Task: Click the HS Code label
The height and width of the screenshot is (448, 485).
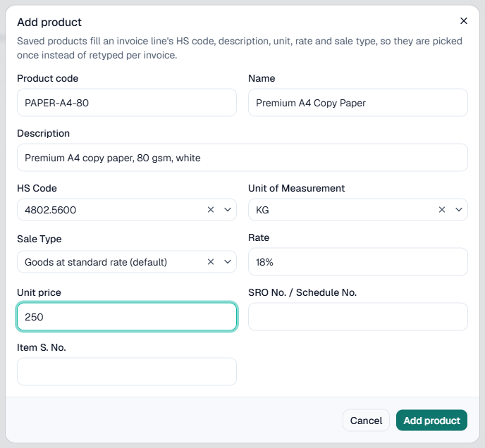Action: [x=37, y=188]
